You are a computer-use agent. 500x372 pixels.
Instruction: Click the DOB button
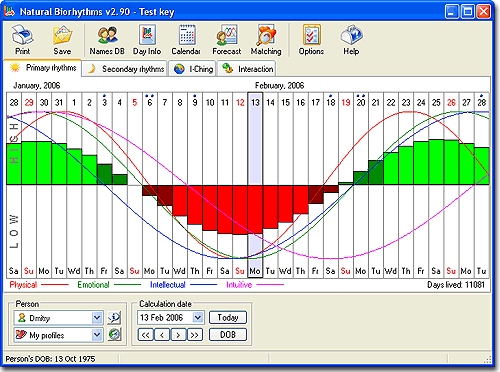click(x=228, y=335)
